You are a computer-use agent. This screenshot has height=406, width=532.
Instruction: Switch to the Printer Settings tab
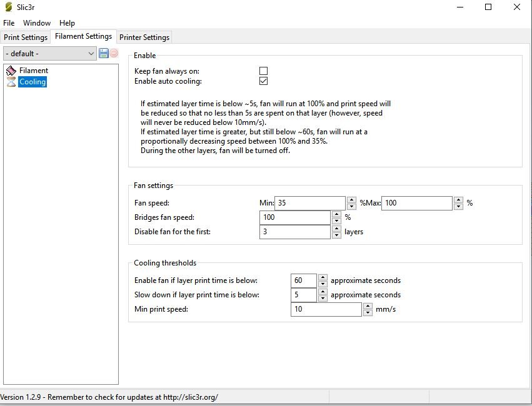(x=144, y=37)
